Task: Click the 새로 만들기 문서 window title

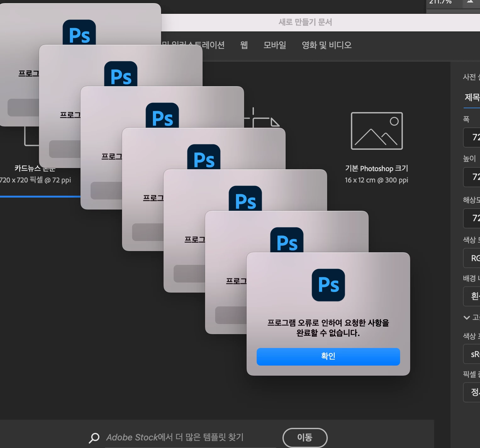Action: (x=305, y=22)
